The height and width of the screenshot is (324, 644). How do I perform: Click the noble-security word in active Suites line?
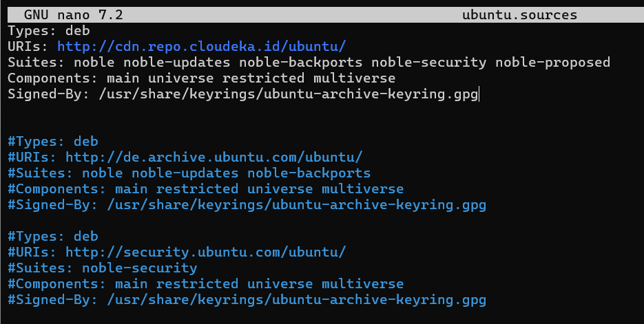click(x=429, y=63)
